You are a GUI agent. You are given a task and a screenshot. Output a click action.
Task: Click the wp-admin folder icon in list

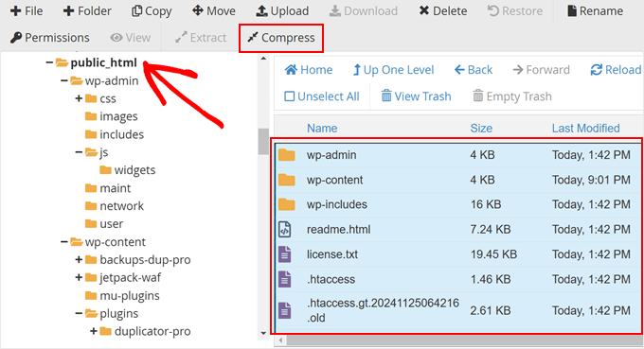tap(286, 155)
